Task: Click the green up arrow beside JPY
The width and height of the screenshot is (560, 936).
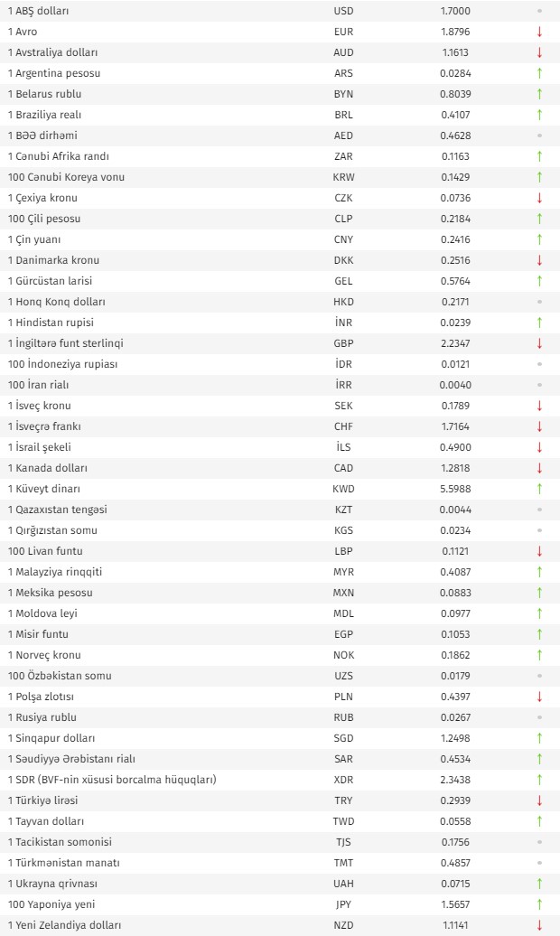Action: click(x=540, y=904)
